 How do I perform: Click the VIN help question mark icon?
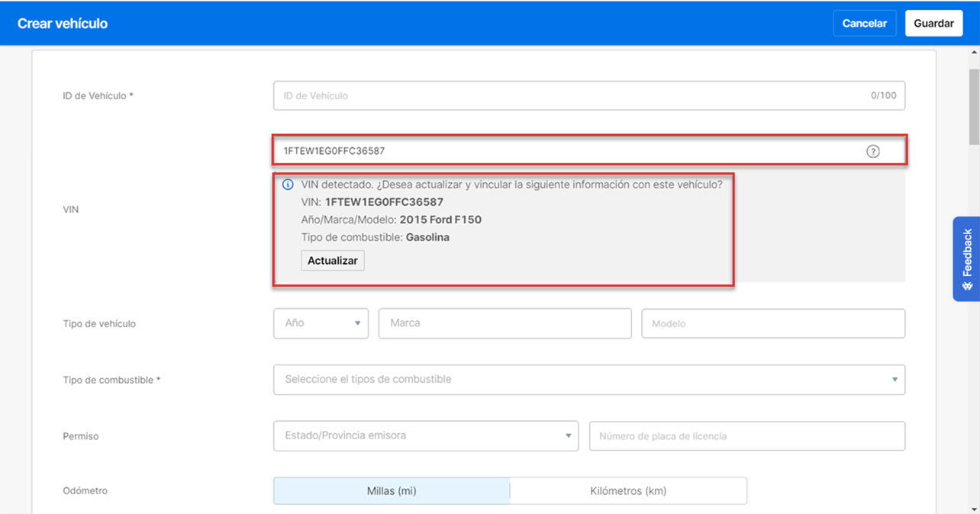tap(873, 151)
